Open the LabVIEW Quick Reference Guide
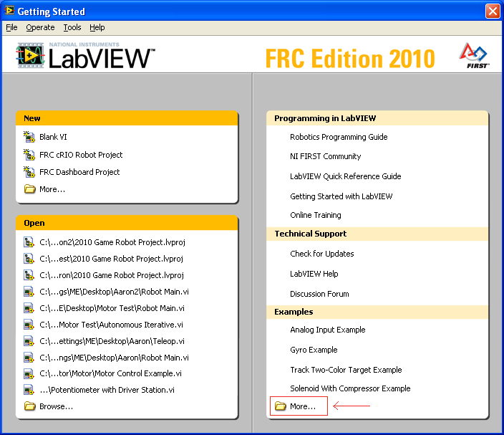The image size is (504, 435). click(346, 176)
